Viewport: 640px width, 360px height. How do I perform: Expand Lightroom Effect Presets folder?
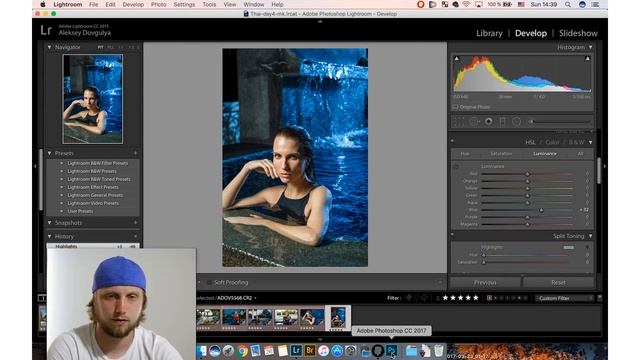click(x=62, y=187)
